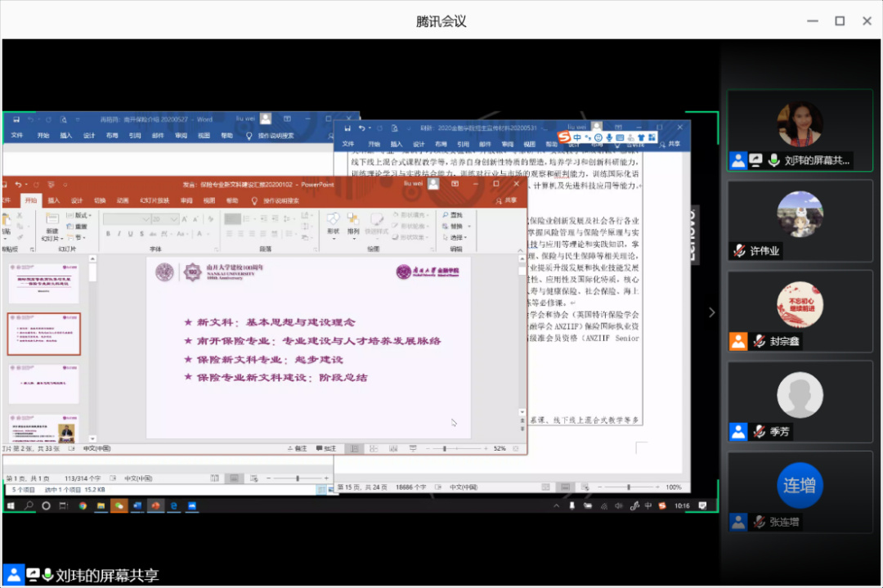This screenshot has height=588, width=883.
Task: Click the Replace (替换) tool in PowerPoint
Action: (452, 226)
